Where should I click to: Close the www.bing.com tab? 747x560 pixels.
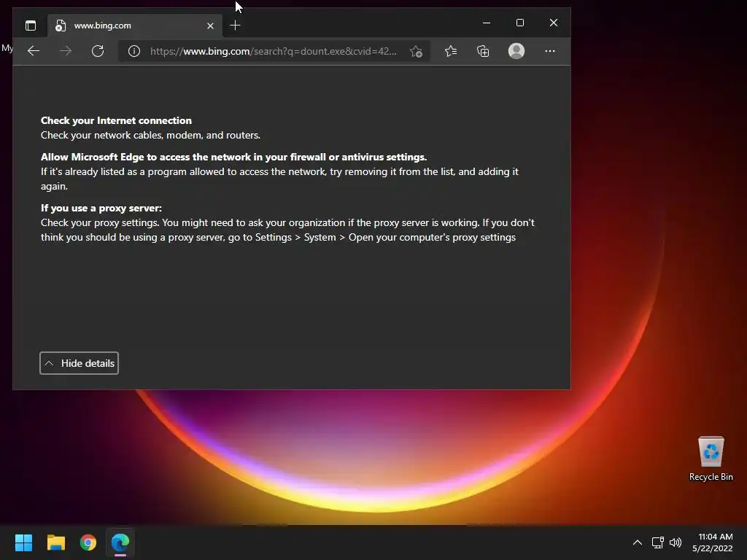click(x=210, y=26)
